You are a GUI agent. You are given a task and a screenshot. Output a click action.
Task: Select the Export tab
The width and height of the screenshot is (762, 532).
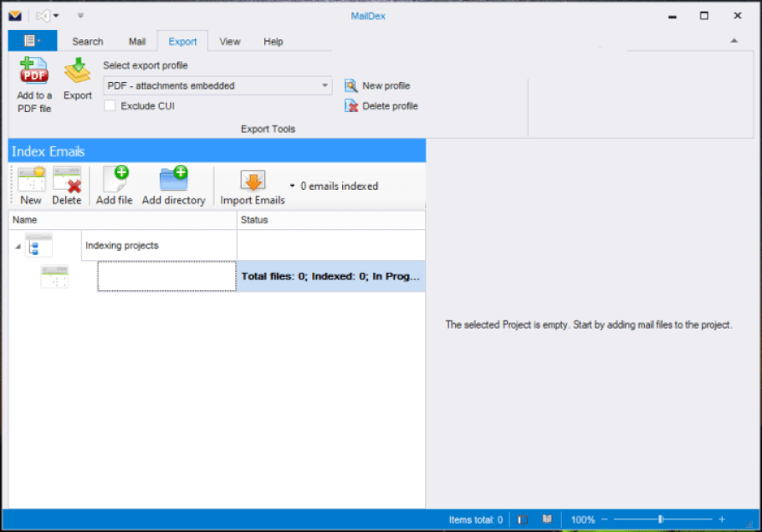(x=182, y=42)
